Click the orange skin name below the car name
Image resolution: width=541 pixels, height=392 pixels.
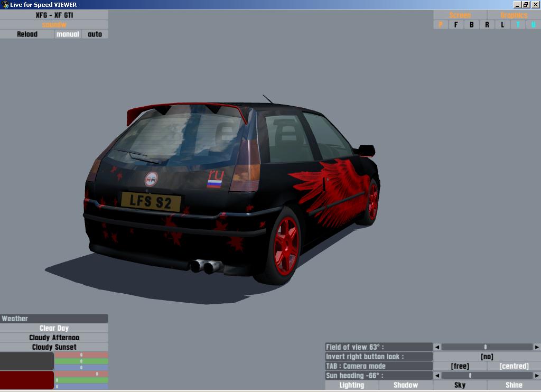(54, 24)
